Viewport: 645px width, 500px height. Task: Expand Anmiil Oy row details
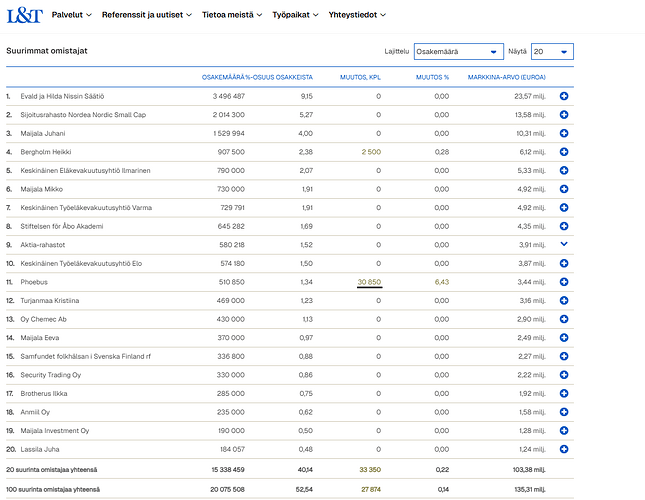click(x=564, y=412)
